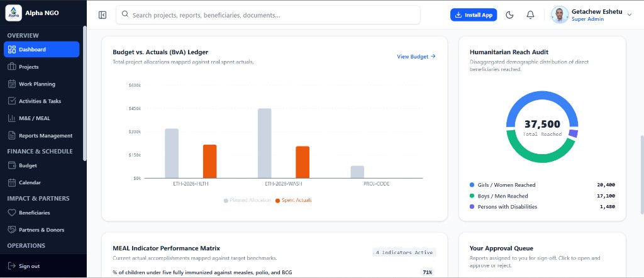
Task: Click the View Budget arrow icon
Action: [x=433, y=57]
